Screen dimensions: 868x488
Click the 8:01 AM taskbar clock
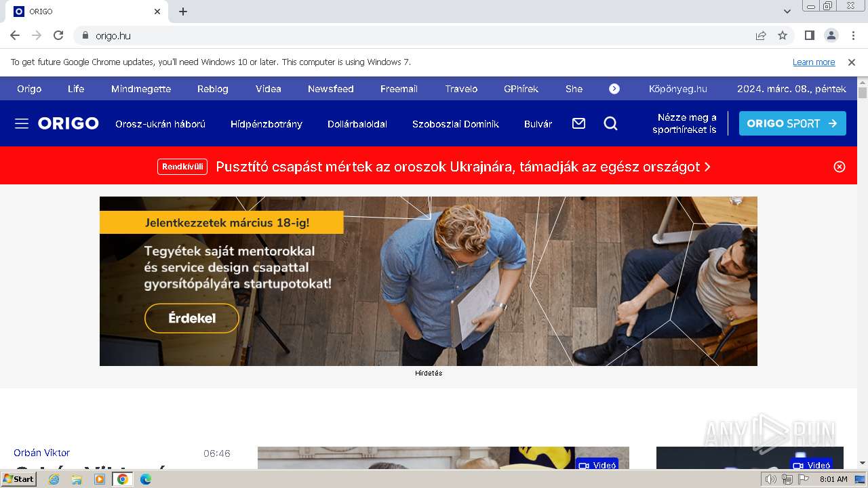(x=833, y=479)
